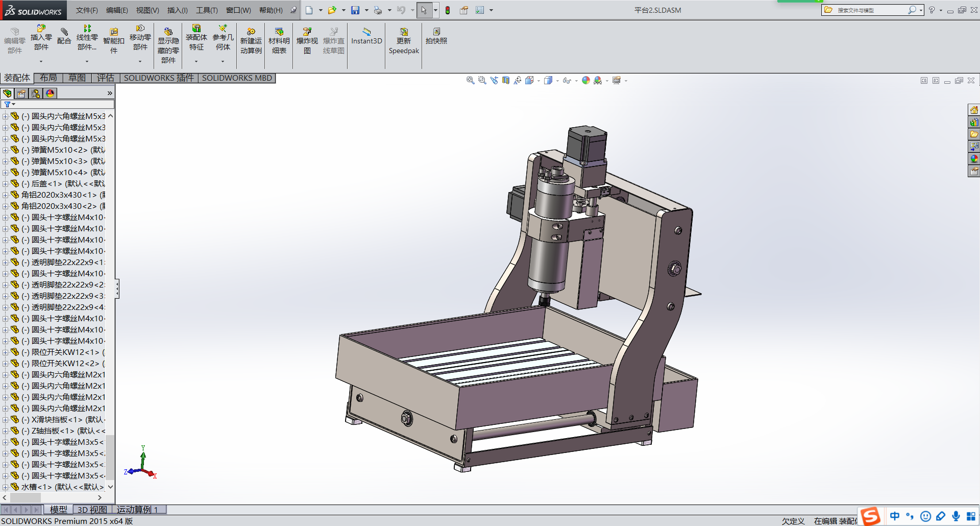980x526 pixels.
Task: Open the 插入(I) menu
Action: 178,10
